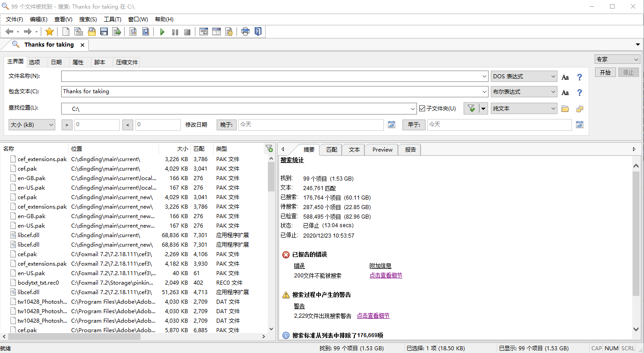
Task: Click the printer icon in the toolbar
Action: click(x=245, y=32)
